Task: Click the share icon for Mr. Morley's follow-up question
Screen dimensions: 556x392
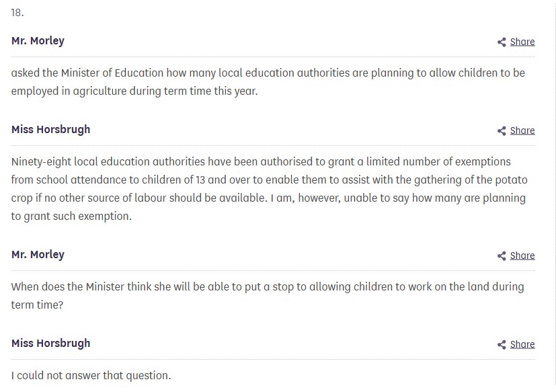Action: pyautogui.click(x=502, y=256)
